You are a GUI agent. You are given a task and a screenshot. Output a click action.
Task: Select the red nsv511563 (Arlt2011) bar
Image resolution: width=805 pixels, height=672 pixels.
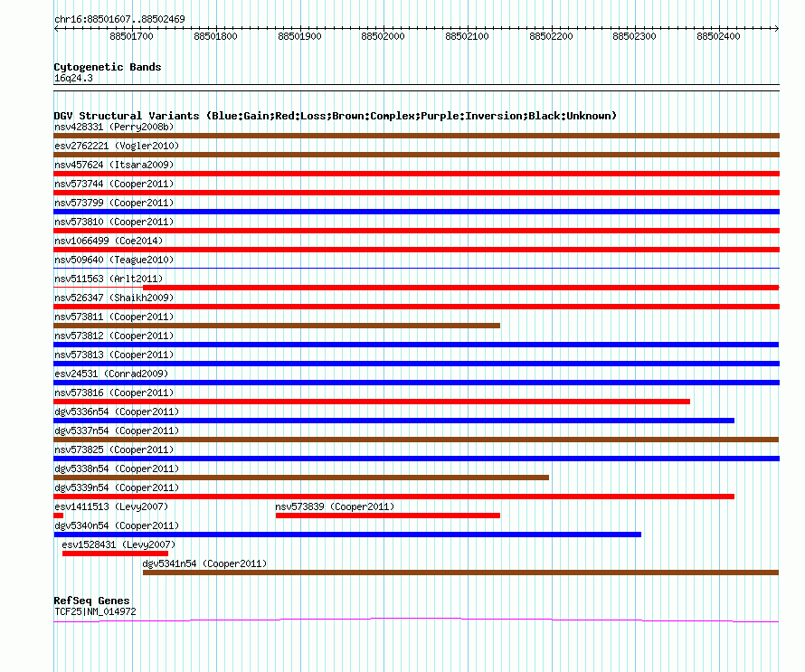[461, 288]
